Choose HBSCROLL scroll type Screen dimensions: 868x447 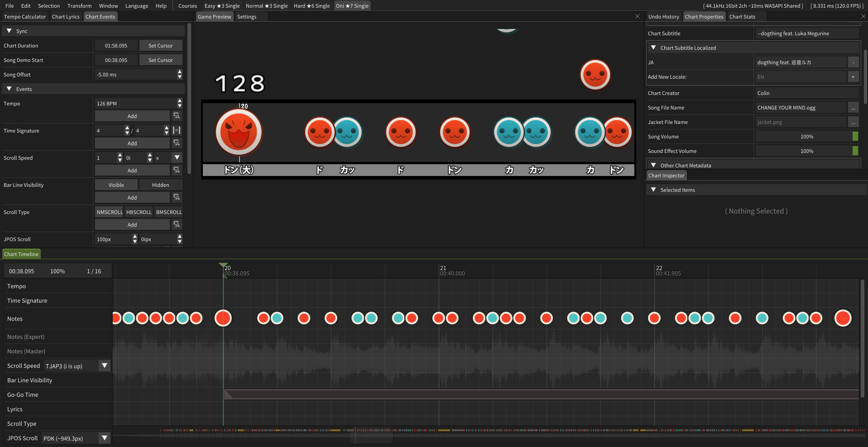139,212
